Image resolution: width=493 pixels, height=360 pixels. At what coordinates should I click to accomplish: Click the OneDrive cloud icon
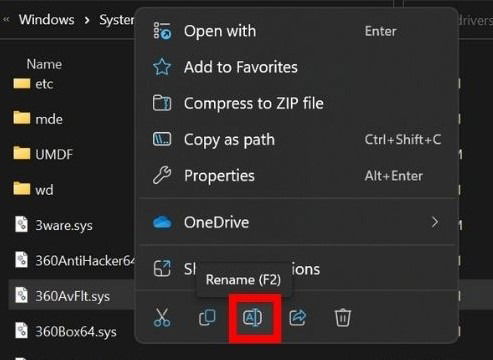tap(162, 222)
